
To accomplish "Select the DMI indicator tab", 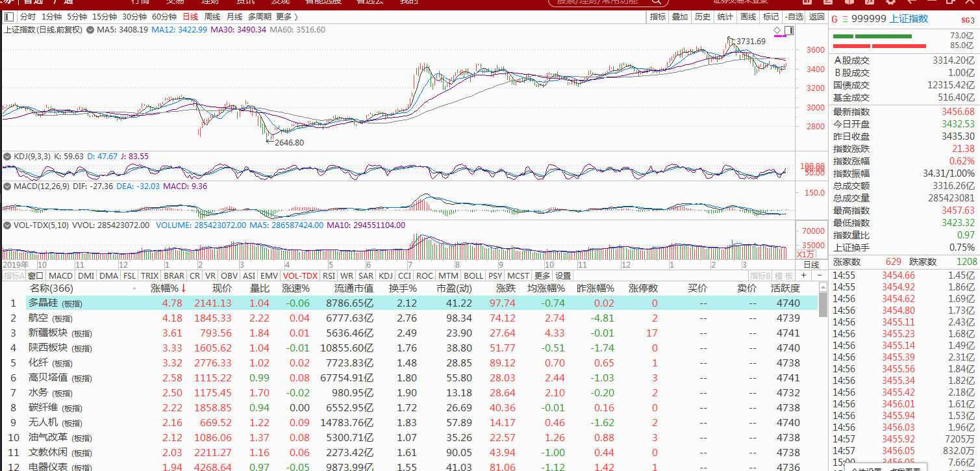I will coord(86,275).
